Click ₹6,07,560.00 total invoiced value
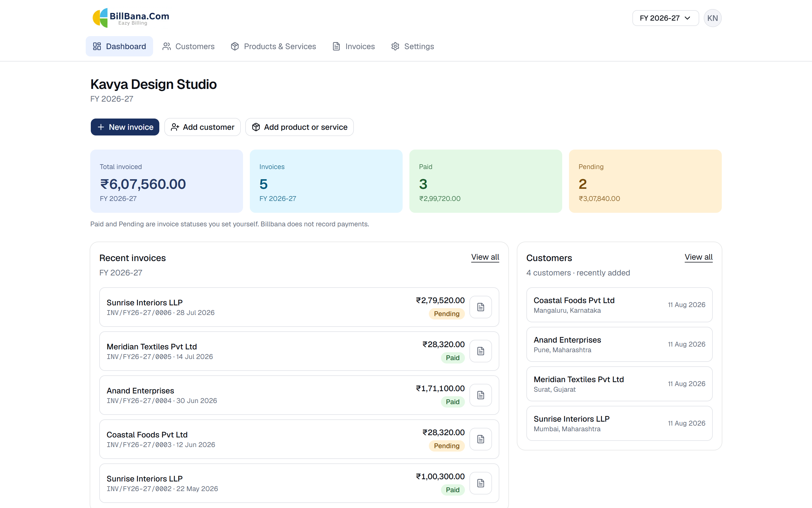812x508 pixels. coord(143,184)
